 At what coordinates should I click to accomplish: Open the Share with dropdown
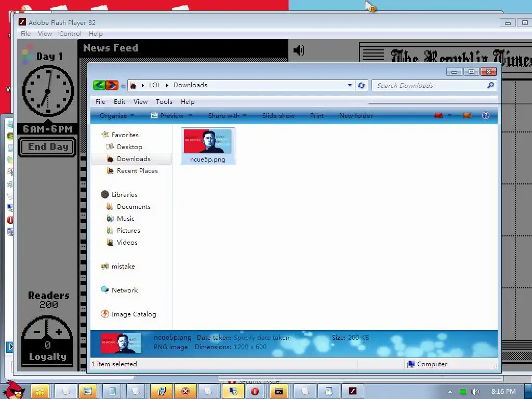(x=227, y=116)
